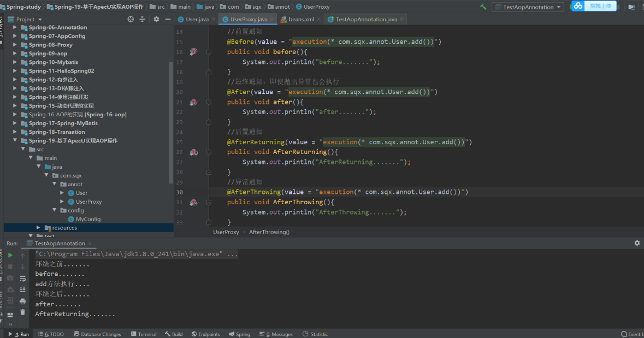644x338 pixels.
Task: Click the down-arrow stack trace icon
Action: (22, 267)
